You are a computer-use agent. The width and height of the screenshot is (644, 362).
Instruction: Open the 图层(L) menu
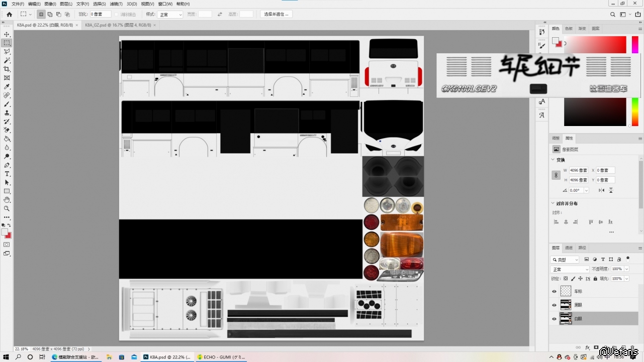66,4
